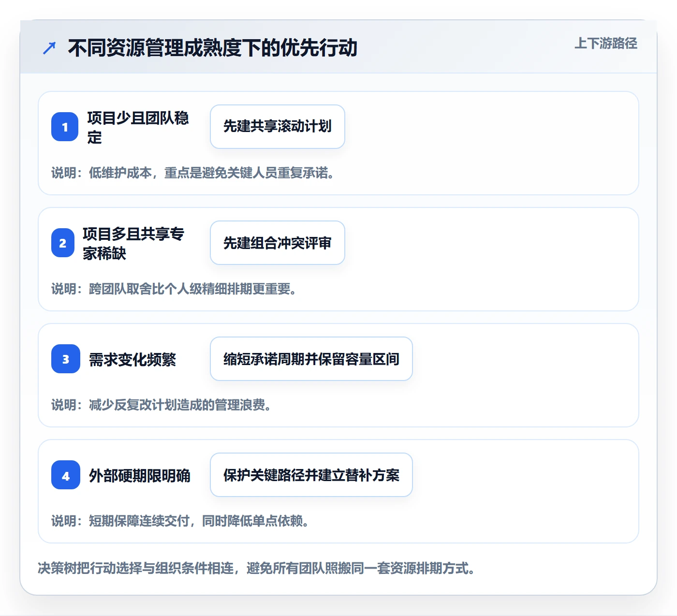Image resolution: width=677 pixels, height=616 pixels.
Task: Click the 先建组合冲突评审 button
Action: click(278, 243)
